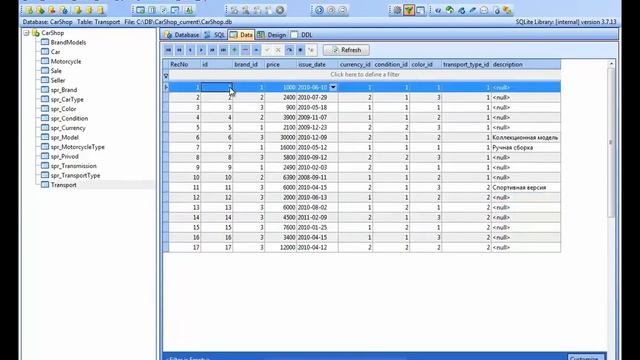Select the BrandModels table

(x=68, y=42)
